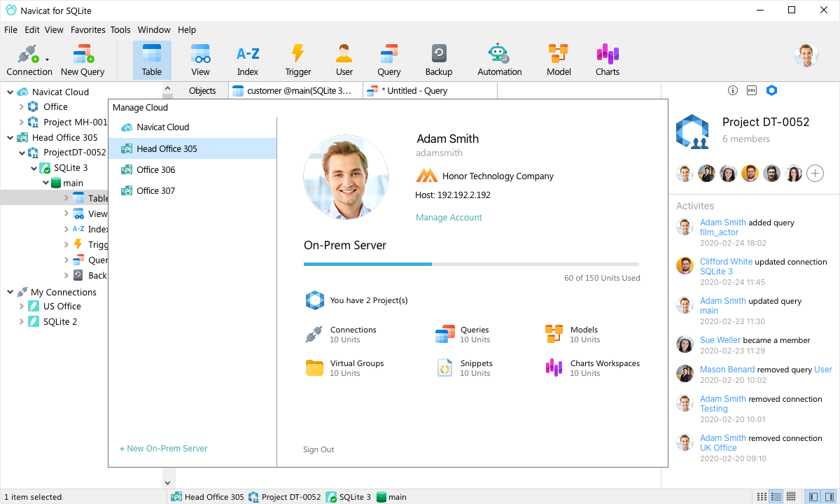Viewport: 840px width, 504px height.
Task: Open the Tools menu
Action: [x=120, y=30]
